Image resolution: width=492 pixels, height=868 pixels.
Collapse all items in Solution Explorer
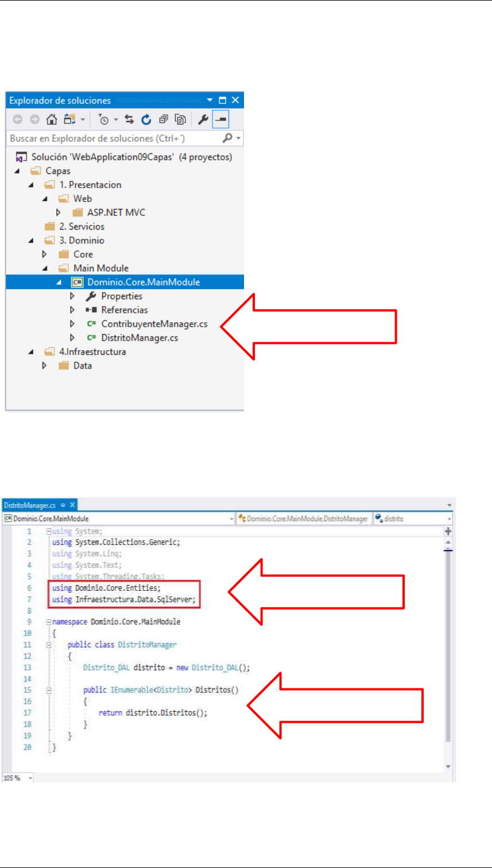tap(163, 119)
